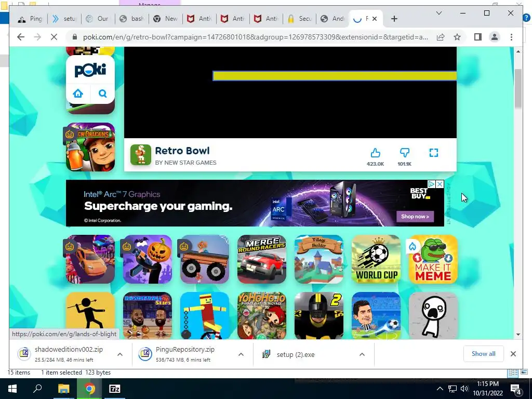Open the volume control in tray
The height and width of the screenshot is (399, 532).
click(x=464, y=389)
